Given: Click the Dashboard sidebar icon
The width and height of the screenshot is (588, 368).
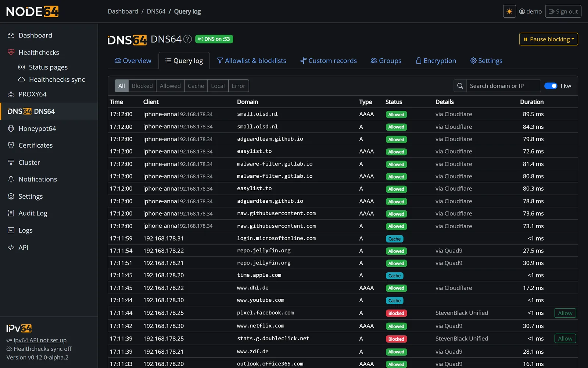Looking at the screenshot, I should (11, 35).
